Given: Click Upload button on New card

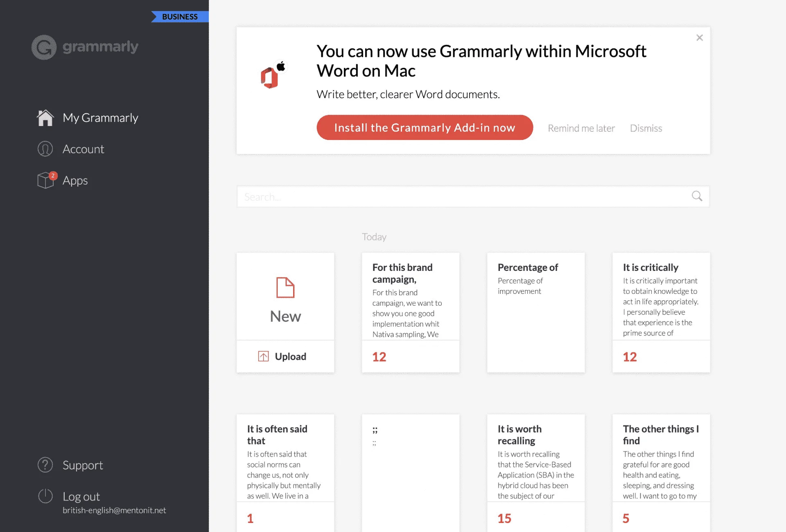Looking at the screenshot, I should pos(285,356).
